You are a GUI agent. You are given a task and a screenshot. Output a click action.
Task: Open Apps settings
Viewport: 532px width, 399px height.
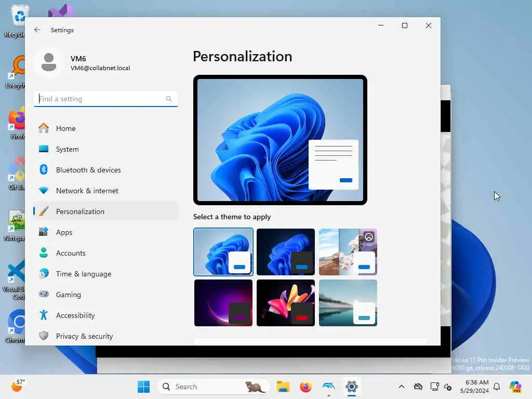(x=106, y=232)
